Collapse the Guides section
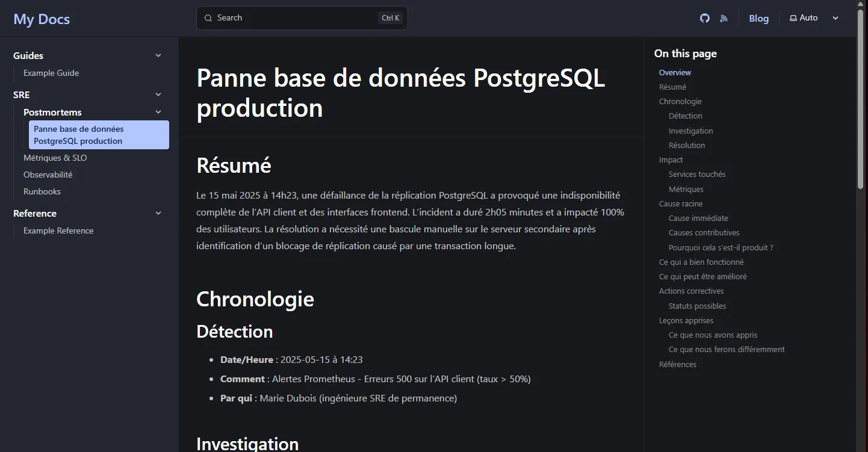868x452 pixels. coord(158,55)
